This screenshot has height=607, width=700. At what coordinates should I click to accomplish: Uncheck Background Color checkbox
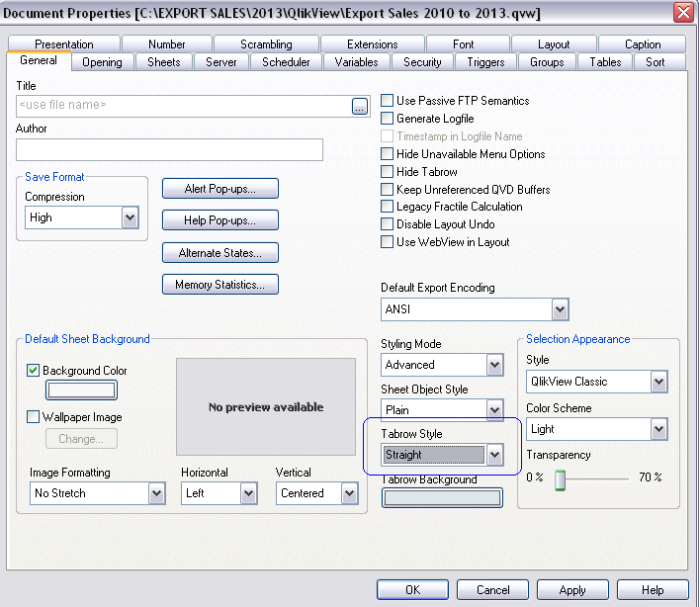[33, 370]
